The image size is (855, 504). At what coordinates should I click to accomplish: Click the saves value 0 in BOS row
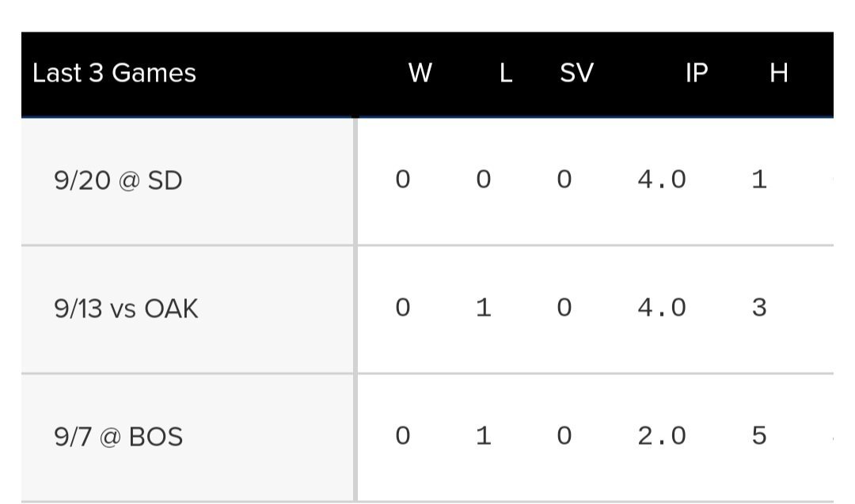point(564,436)
